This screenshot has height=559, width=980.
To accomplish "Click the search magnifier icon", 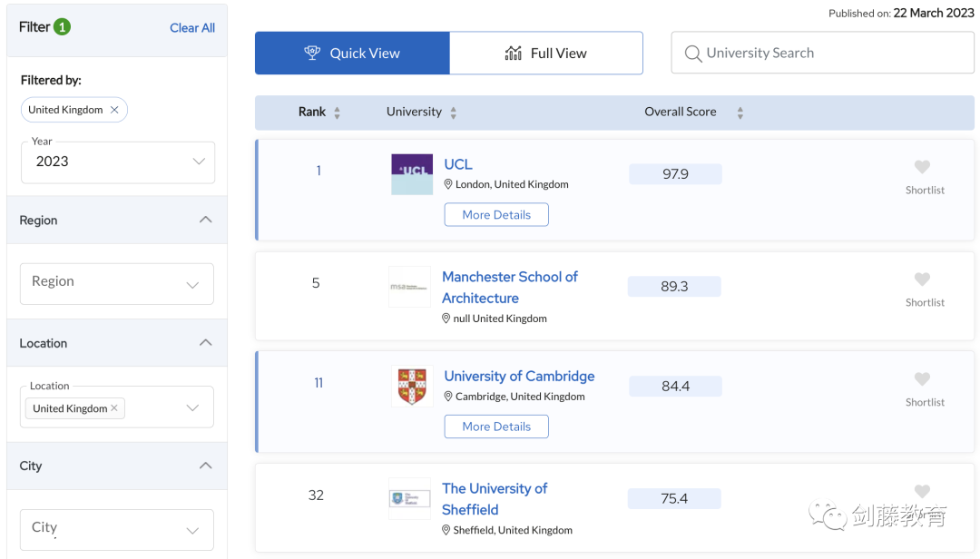I will (692, 54).
